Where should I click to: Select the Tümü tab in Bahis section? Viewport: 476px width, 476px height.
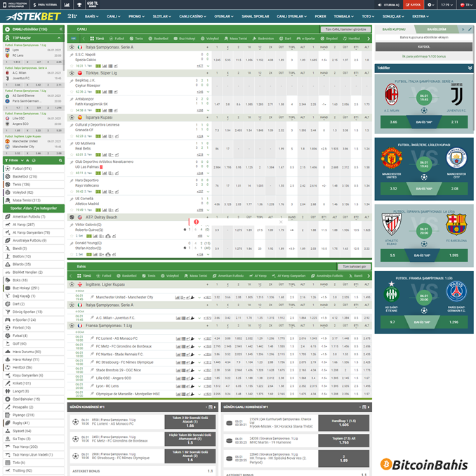84,276
